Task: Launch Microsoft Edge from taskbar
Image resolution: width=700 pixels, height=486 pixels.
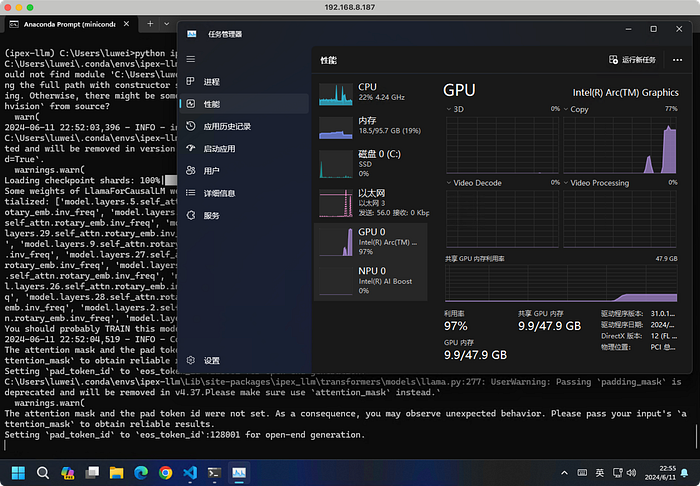Action: pyautogui.click(x=141, y=473)
